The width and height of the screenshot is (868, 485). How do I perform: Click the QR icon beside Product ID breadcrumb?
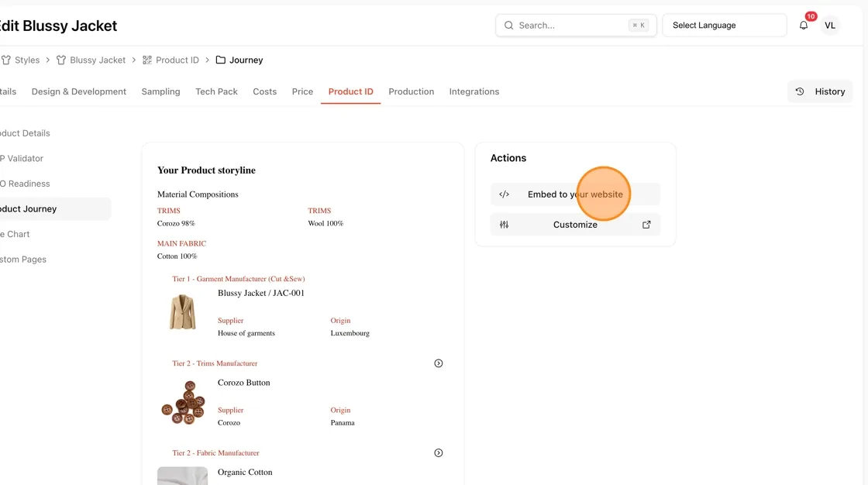146,60
